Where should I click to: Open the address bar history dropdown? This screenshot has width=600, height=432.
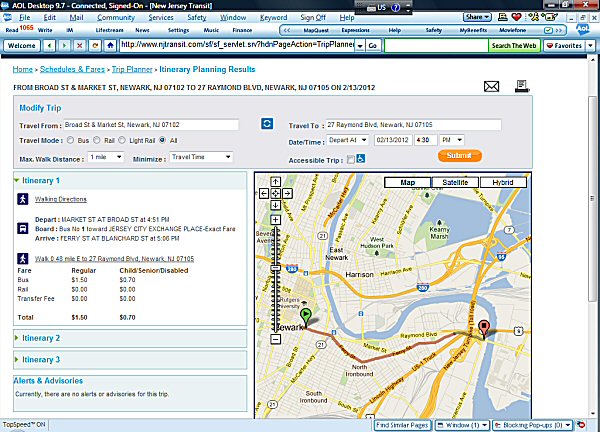[360, 46]
